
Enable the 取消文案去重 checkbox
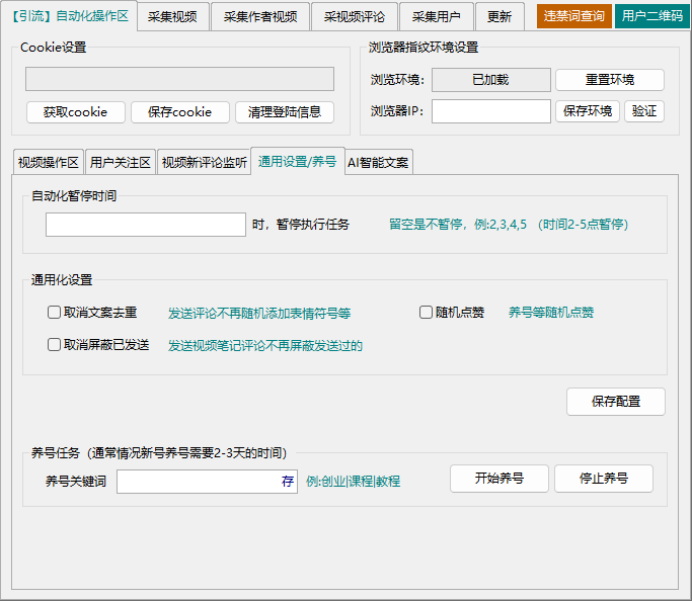tap(55, 312)
